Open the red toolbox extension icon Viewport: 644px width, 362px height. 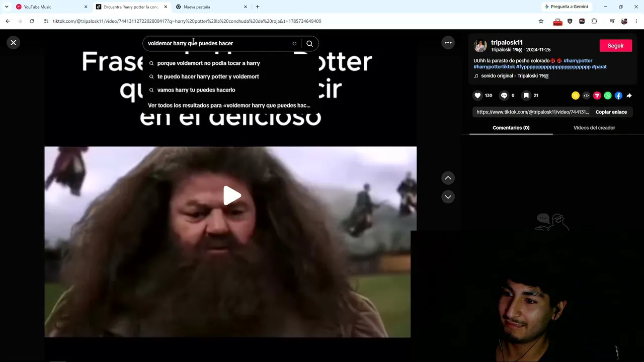click(x=557, y=22)
